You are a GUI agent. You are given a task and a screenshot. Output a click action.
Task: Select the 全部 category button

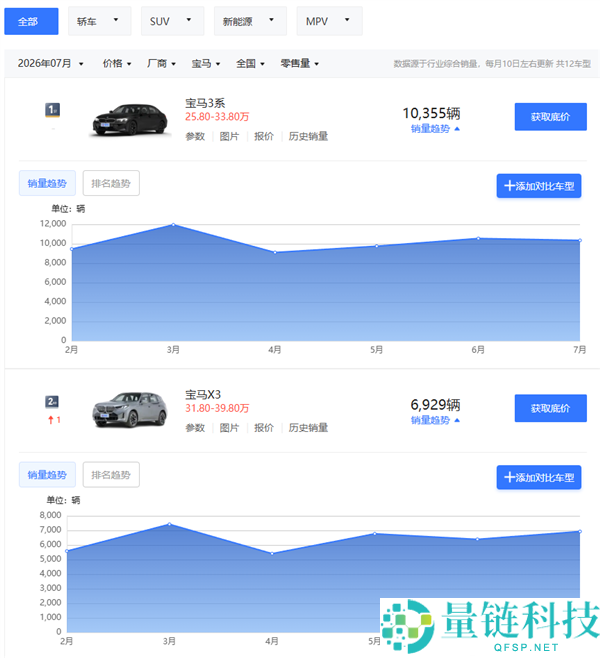(31, 21)
